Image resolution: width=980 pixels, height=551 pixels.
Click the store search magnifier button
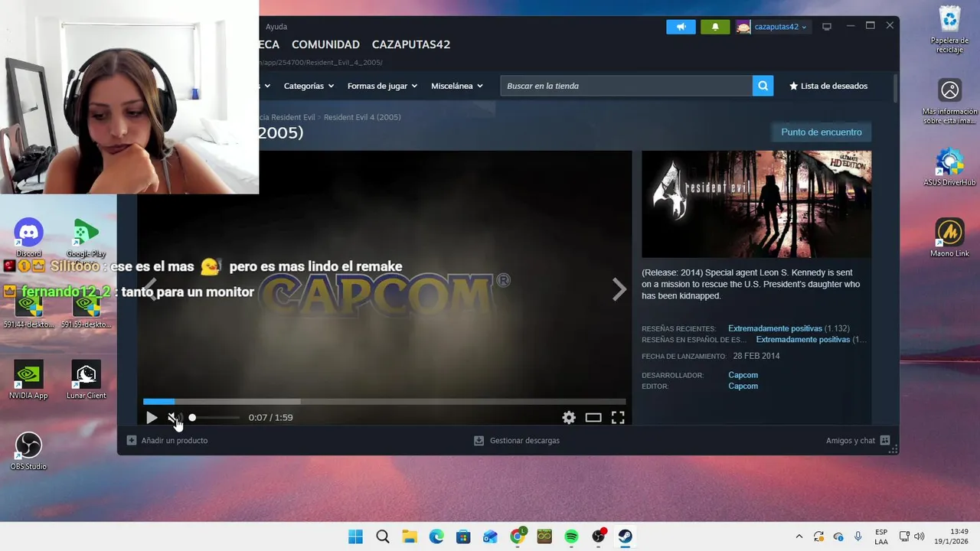tap(763, 86)
